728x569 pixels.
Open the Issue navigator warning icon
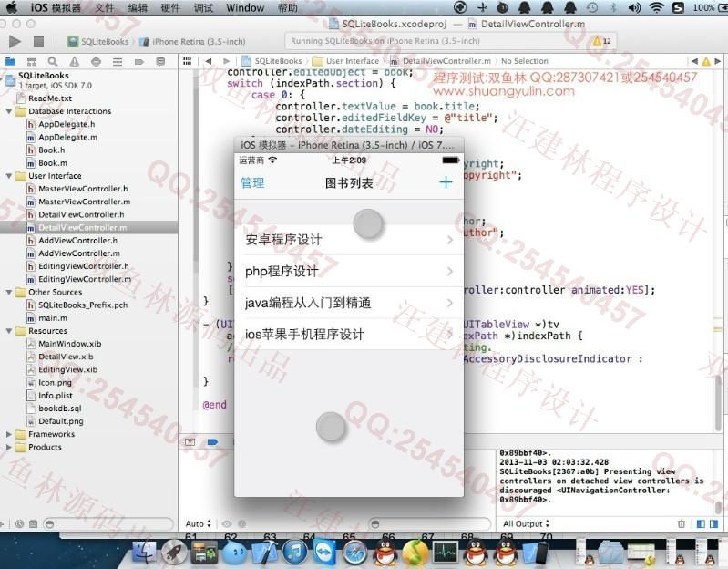point(75,61)
